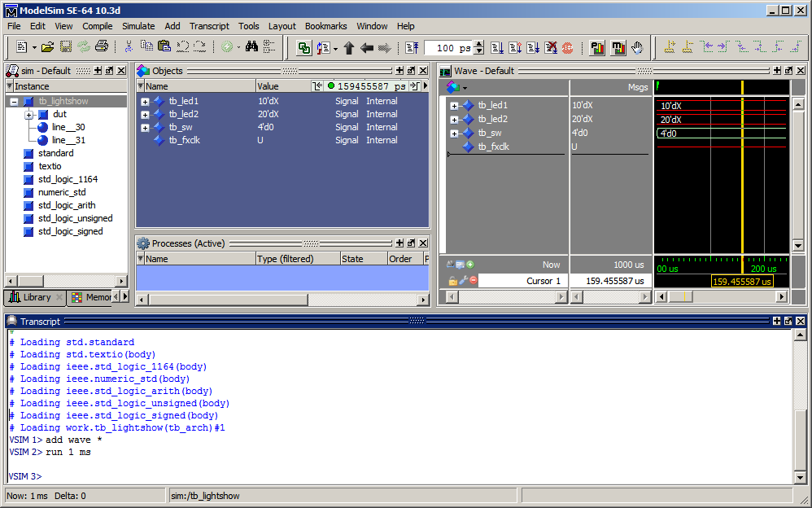Click the first yellow Insert Cursor icon
812x508 pixels.
pos(670,47)
